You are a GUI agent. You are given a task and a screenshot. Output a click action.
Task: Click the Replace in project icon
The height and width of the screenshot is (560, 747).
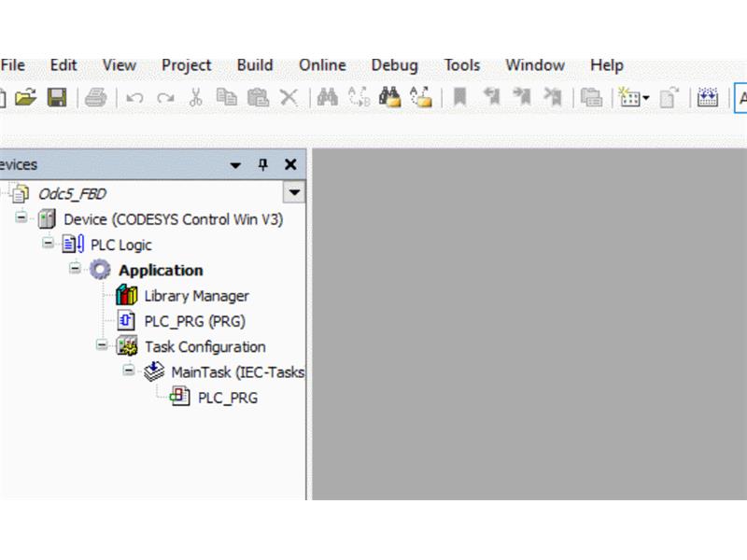(x=421, y=97)
